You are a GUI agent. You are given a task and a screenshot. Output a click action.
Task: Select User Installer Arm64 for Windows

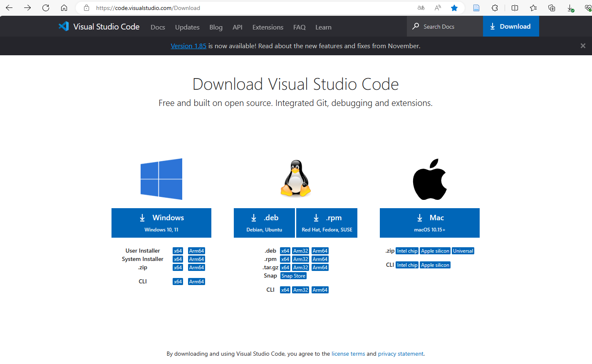(x=197, y=251)
